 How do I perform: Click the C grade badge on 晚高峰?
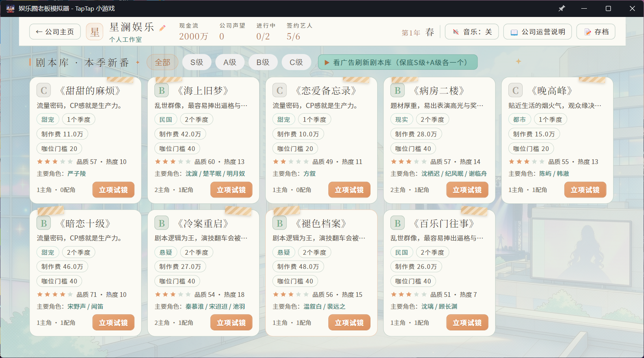click(x=516, y=91)
